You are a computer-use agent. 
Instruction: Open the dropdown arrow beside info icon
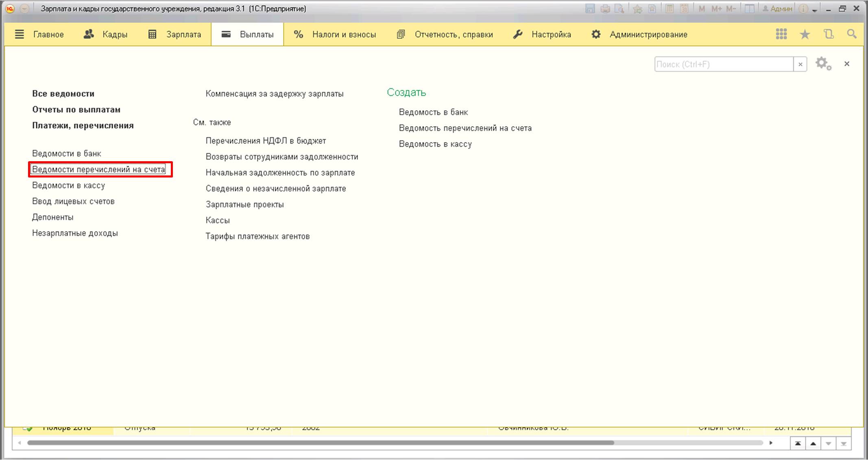click(814, 10)
